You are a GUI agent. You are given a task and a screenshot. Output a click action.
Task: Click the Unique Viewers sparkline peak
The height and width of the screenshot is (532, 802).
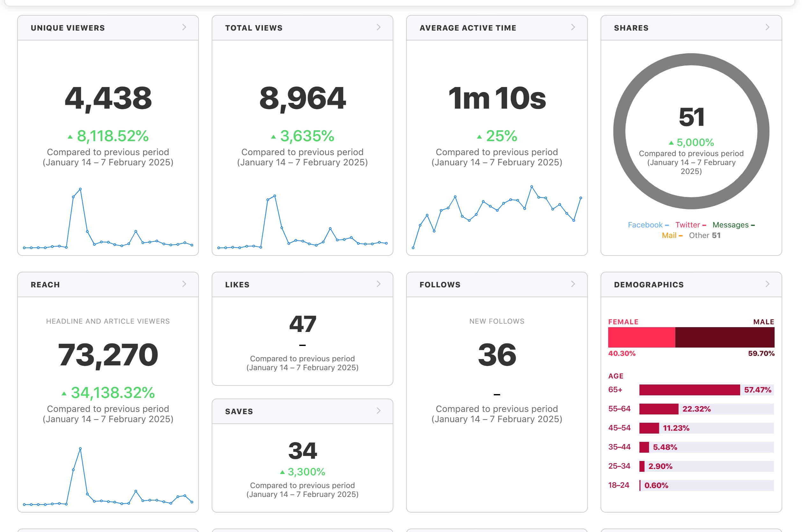(80, 189)
